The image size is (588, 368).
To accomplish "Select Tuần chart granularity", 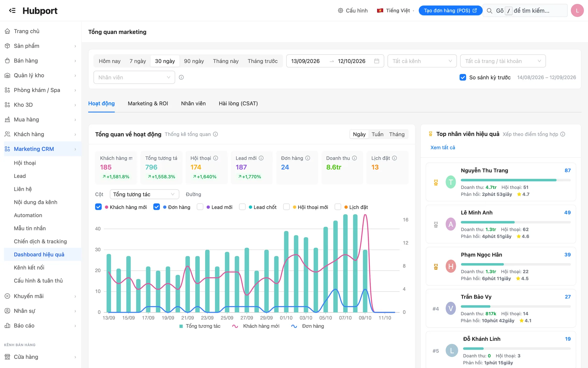I will click(377, 134).
